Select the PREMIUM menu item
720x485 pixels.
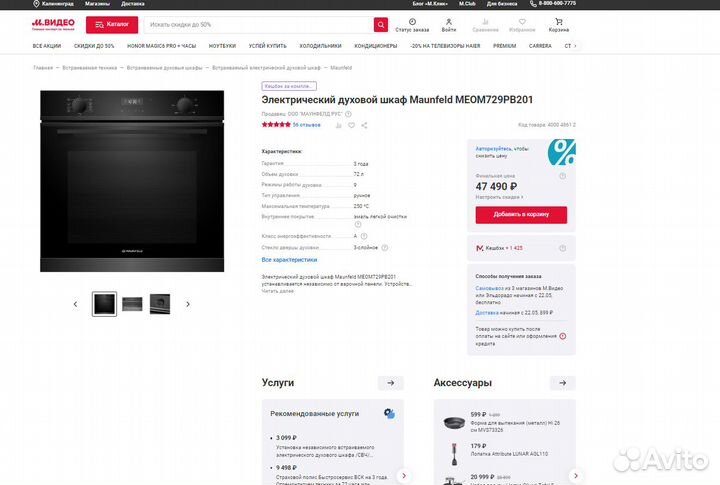pyautogui.click(x=505, y=46)
